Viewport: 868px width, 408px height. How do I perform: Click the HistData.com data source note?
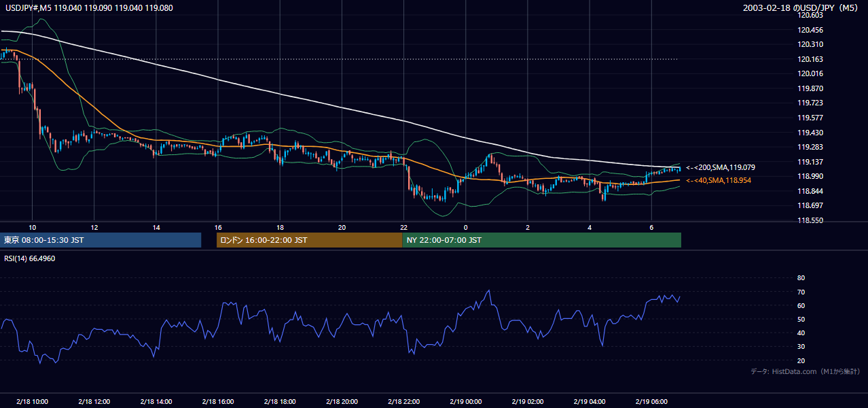click(806, 371)
